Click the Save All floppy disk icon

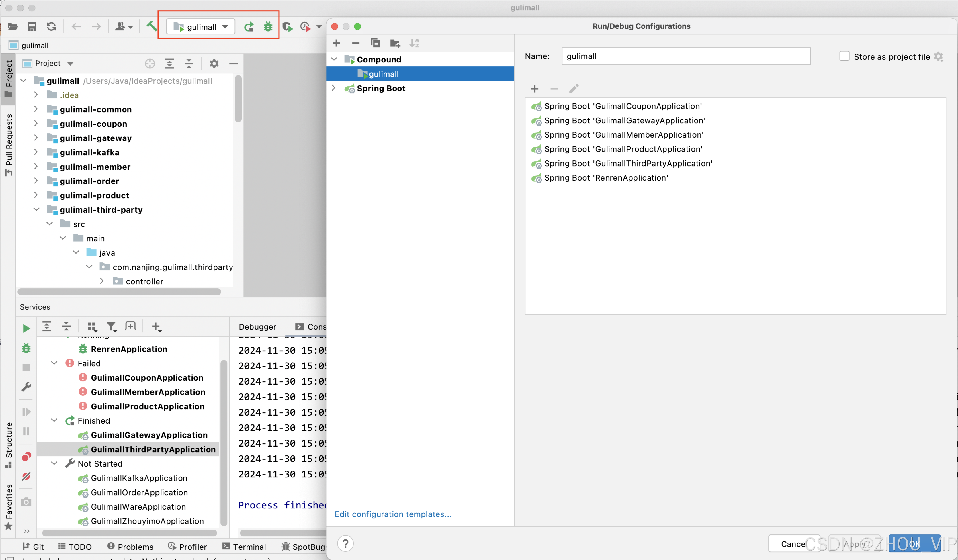click(32, 26)
